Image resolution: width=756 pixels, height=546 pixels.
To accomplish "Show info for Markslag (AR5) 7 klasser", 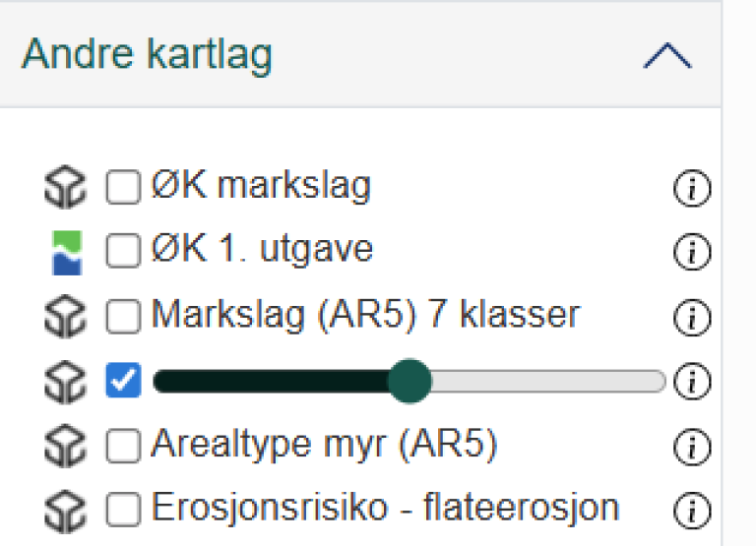I will tap(692, 317).
